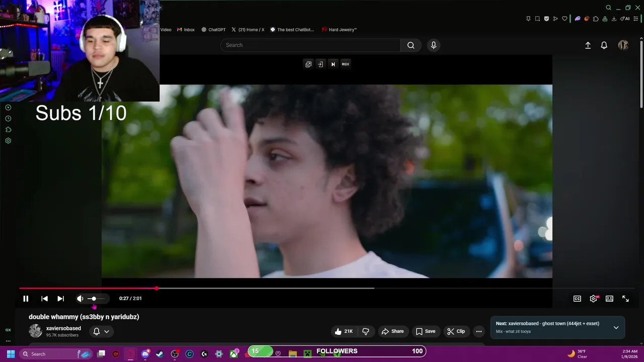Open My Flow send icon in toolbar
This screenshot has width=644, height=362.
[x=555, y=19]
